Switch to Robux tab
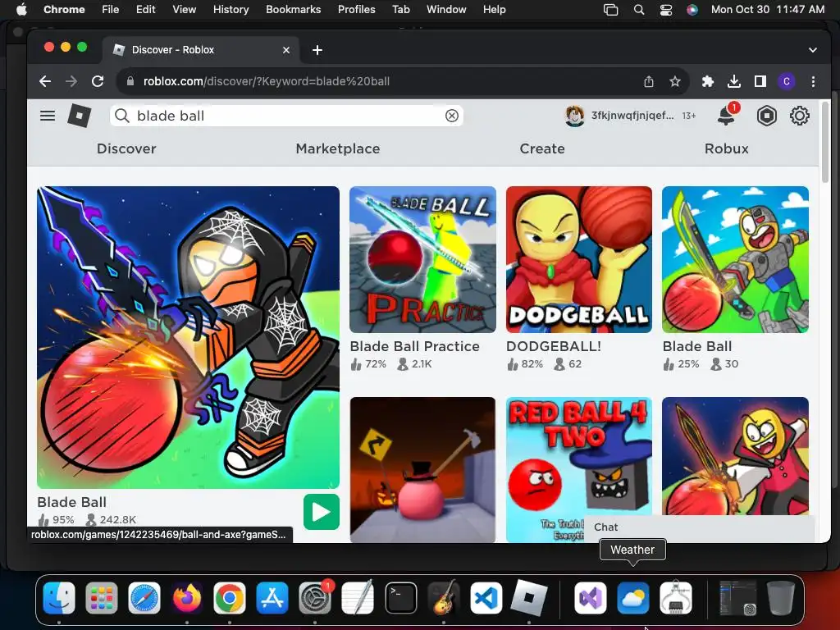Viewport: 840px width, 630px height. (727, 149)
